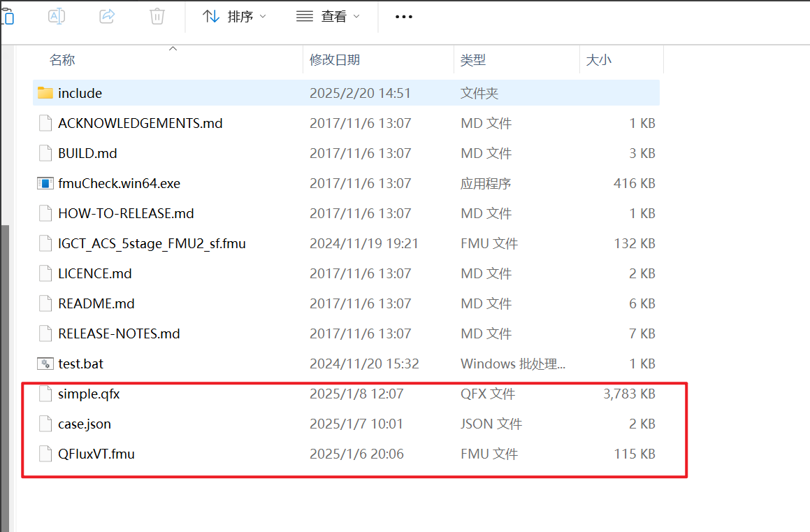Click the 文件夹 type cell
The width and height of the screenshot is (810, 532).
click(479, 93)
